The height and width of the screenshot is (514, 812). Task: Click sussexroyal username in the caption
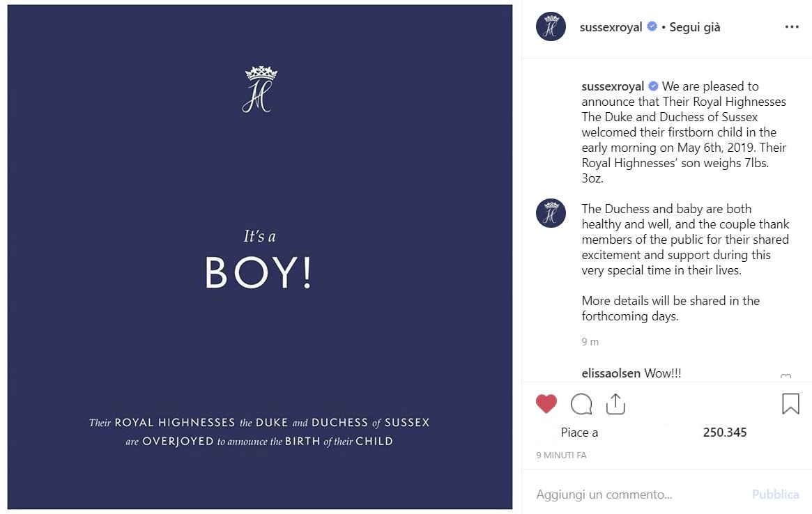[613, 87]
